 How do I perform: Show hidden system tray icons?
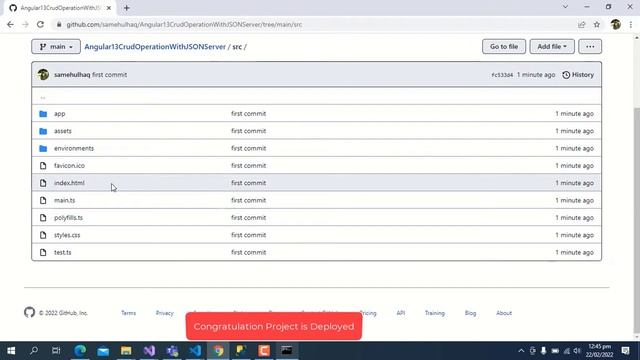click(521, 351)
